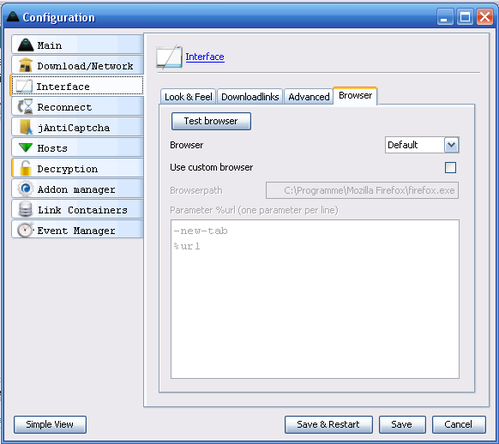Click the Link Containers database icon
The height and width of the screenshot is (444, 499).
pos(25,210)
